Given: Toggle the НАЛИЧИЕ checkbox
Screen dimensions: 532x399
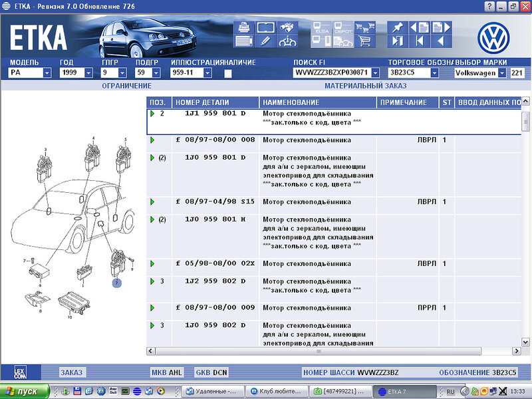Looking at the screenshot, I should [x=228, y=74].
